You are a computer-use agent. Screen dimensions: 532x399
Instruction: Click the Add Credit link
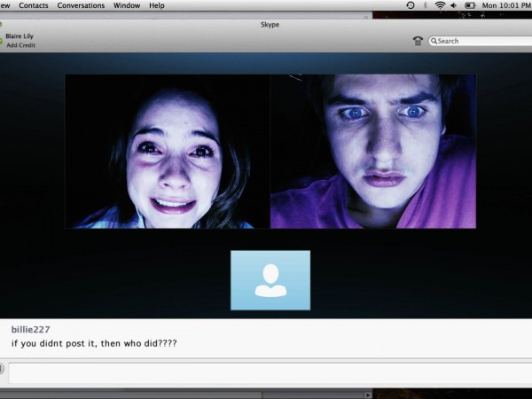point(22,44)
